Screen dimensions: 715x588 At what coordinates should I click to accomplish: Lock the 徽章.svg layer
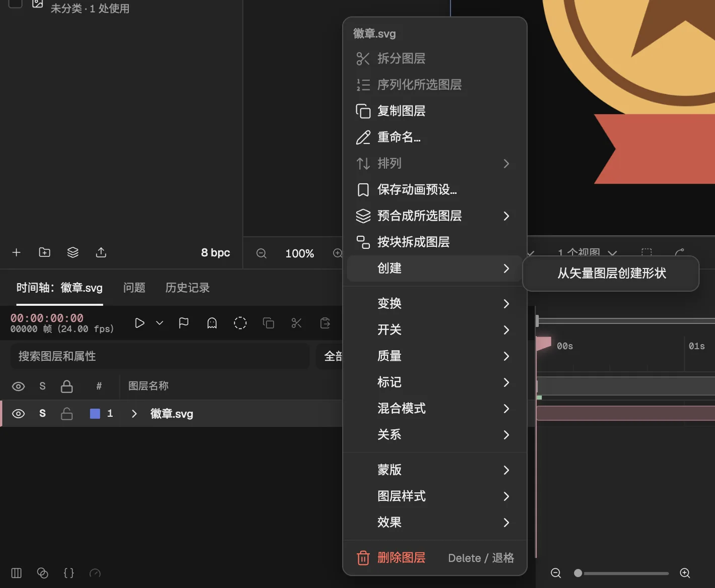[x=67, y=414]
